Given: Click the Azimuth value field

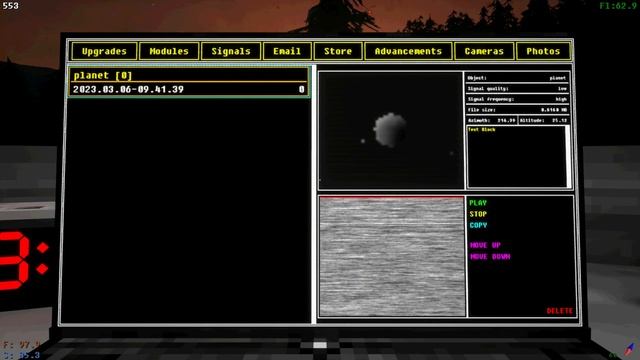Looking at the screenshot, I should [x=491, y=120].
